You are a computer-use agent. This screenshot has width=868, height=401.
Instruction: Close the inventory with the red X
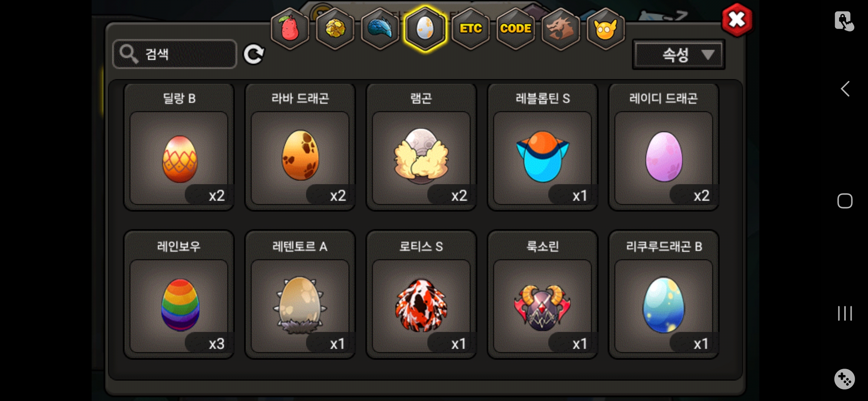(737, 20)
